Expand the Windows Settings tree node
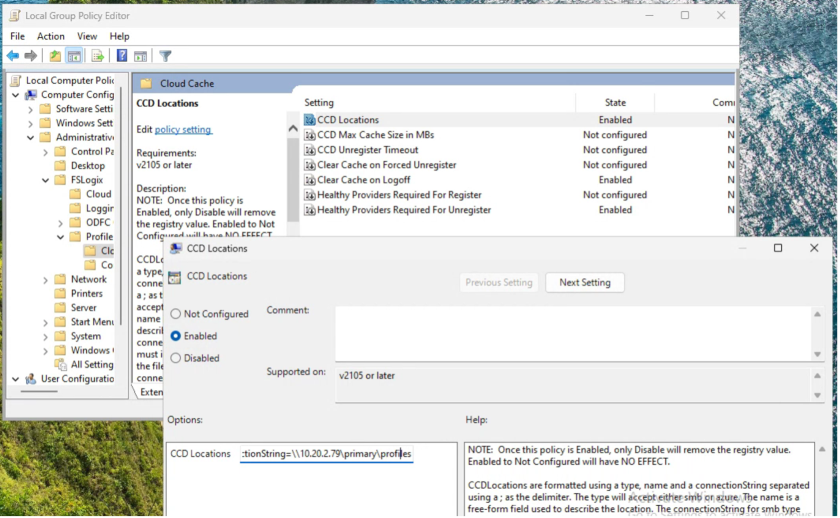The image size is (840, 518). coord(31,123)
